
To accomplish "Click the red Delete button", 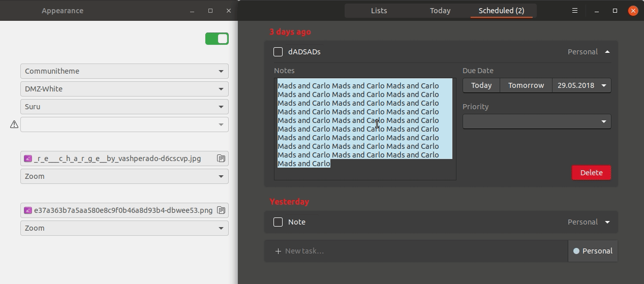I will pos(591,173).
